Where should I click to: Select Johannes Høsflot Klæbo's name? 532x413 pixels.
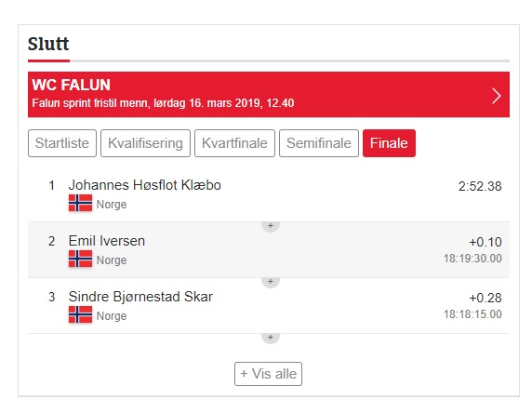pos(145,185)
